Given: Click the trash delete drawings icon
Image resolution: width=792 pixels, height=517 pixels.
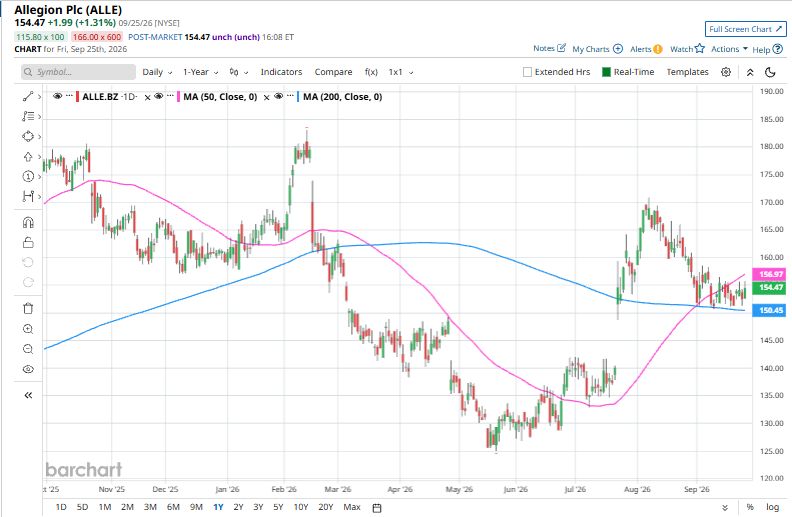Looking at the screenshot, I should [28, 308].
